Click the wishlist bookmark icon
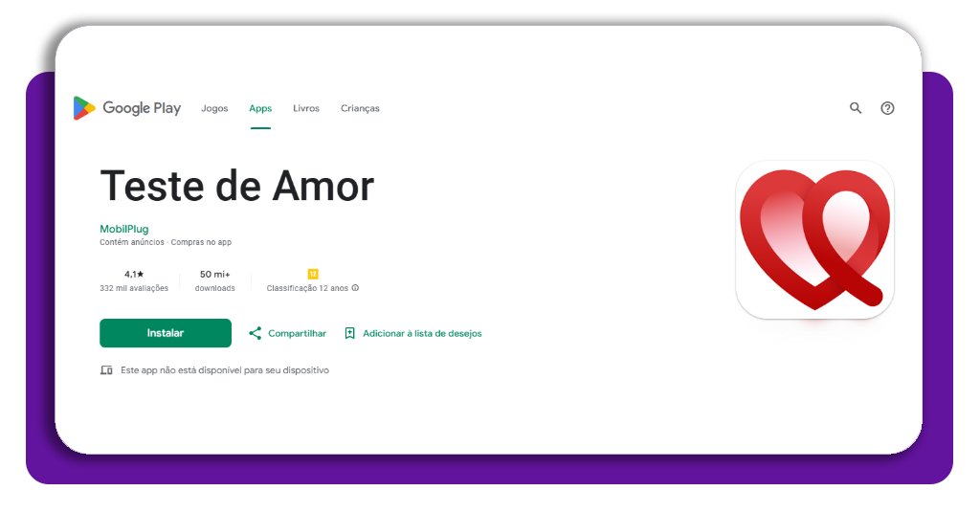This screenshot has width=980, height=513. click(x=350, y=333)
